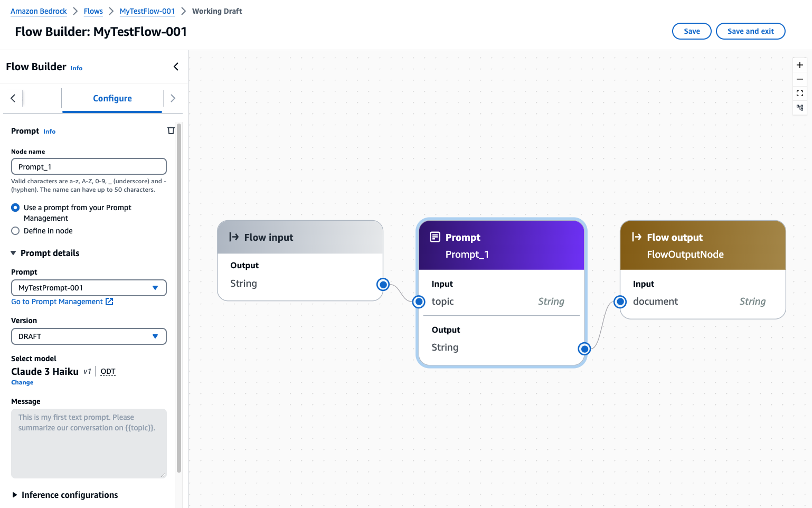Screen dimensions: 812x508
Task: Go to Amazon Bedrock breadcrumb
Action: click(39, 11)
